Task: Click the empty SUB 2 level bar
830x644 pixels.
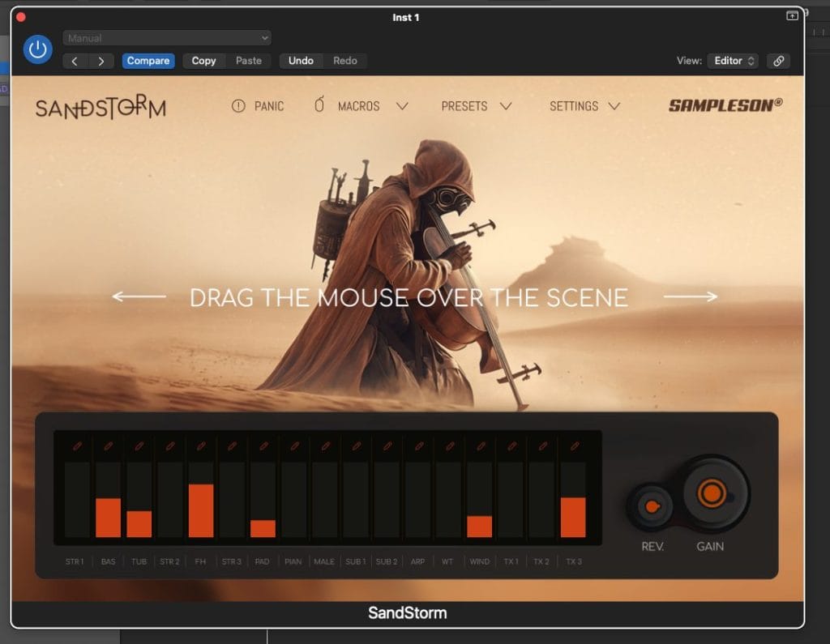Action: click(x=387, y=500)
